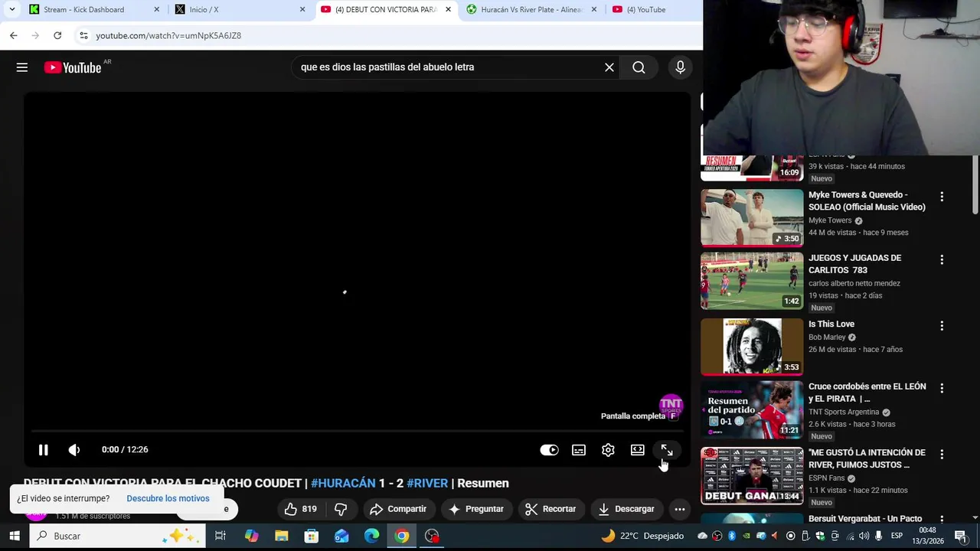Click the Descargar button
The image size is (980, 551).
click(x=626, y=509)
